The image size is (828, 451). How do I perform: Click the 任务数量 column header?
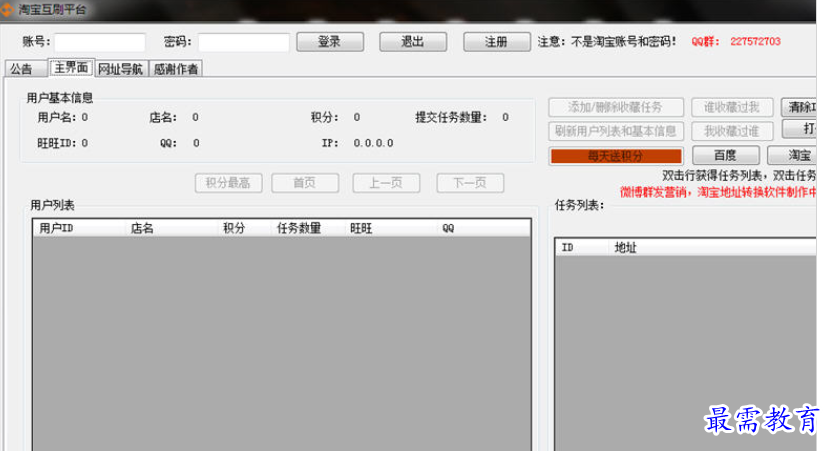click(308, 228)
